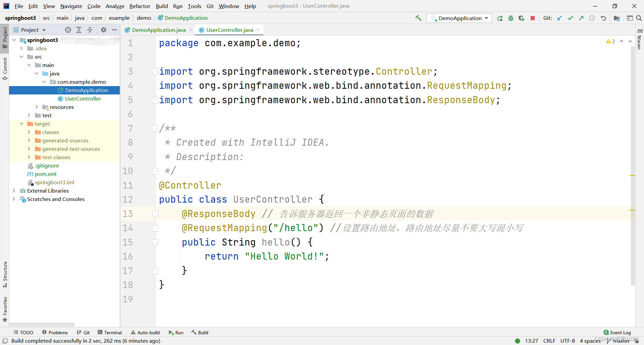
Task: Close the UserController.java tab
Action: click(x=258, y=30)
